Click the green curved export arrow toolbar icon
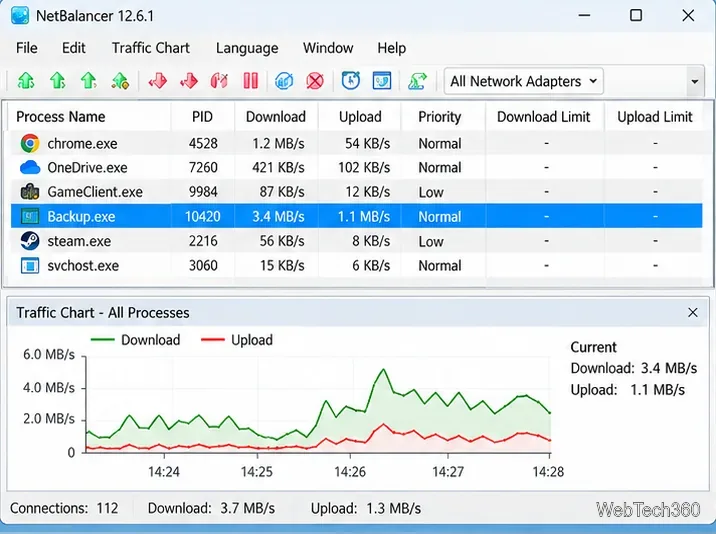 point(417,81)
